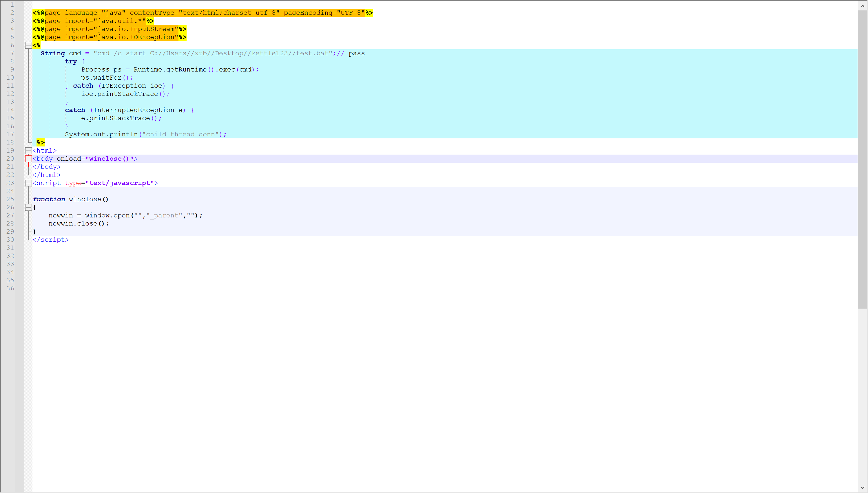
Task: Click the function winclose() declaration
Action: pos(71,200)
